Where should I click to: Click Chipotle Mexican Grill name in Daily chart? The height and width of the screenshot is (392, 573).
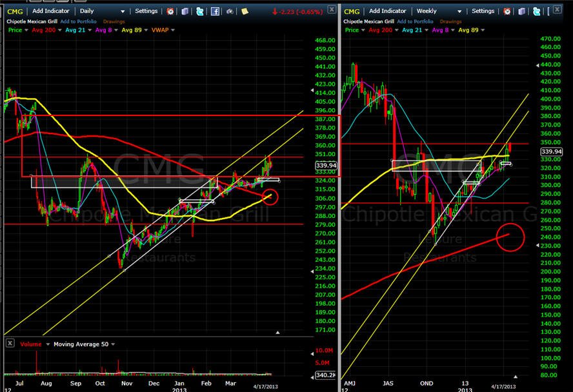point(32,21)
